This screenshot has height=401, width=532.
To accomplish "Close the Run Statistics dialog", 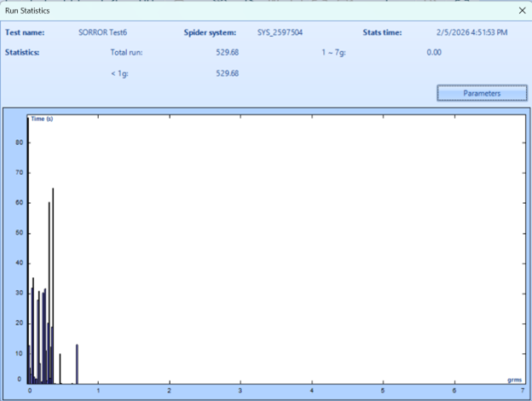I will [521, 11].
